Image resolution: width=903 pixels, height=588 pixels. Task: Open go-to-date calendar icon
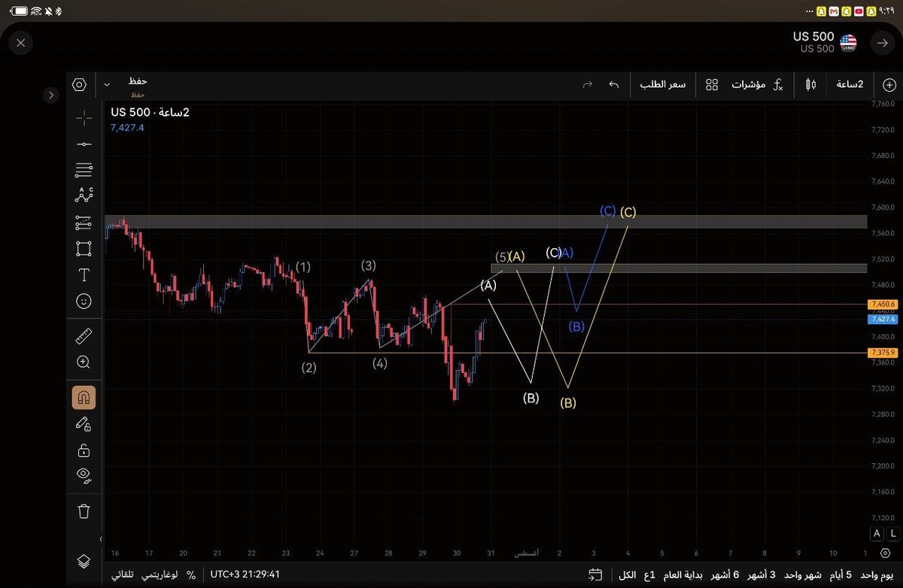coord(595,574)
